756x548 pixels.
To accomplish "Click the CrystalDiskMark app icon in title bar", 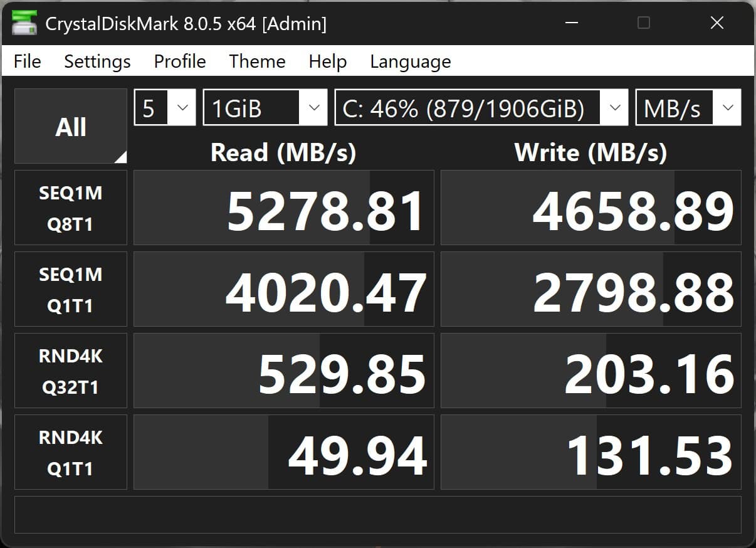I will [24, 24].
